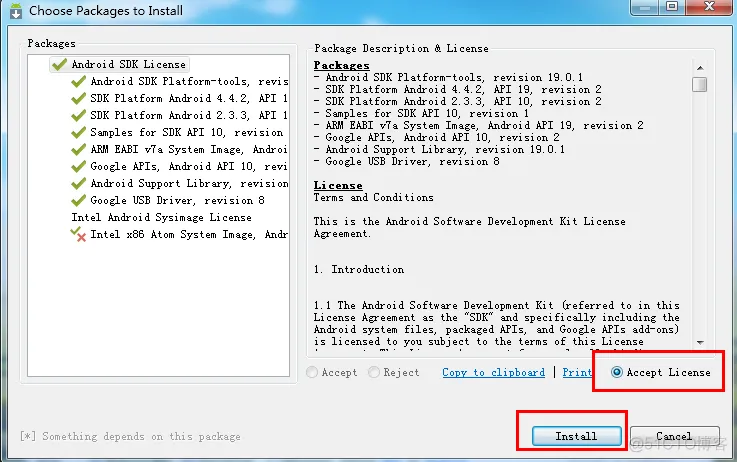Click the 'ARM EABI v7a System Image, Android API 19' line
737x462 pixels.
coord(478,125)
